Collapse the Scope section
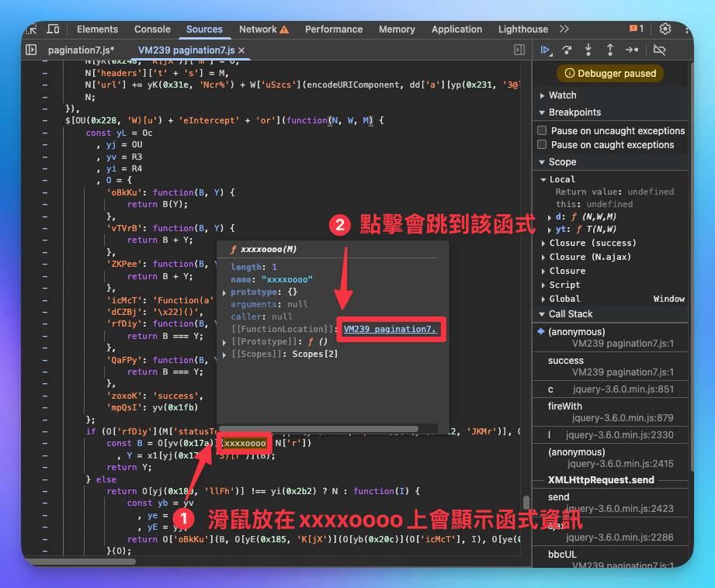Screen dimensions: 715x588 (542, 162)
